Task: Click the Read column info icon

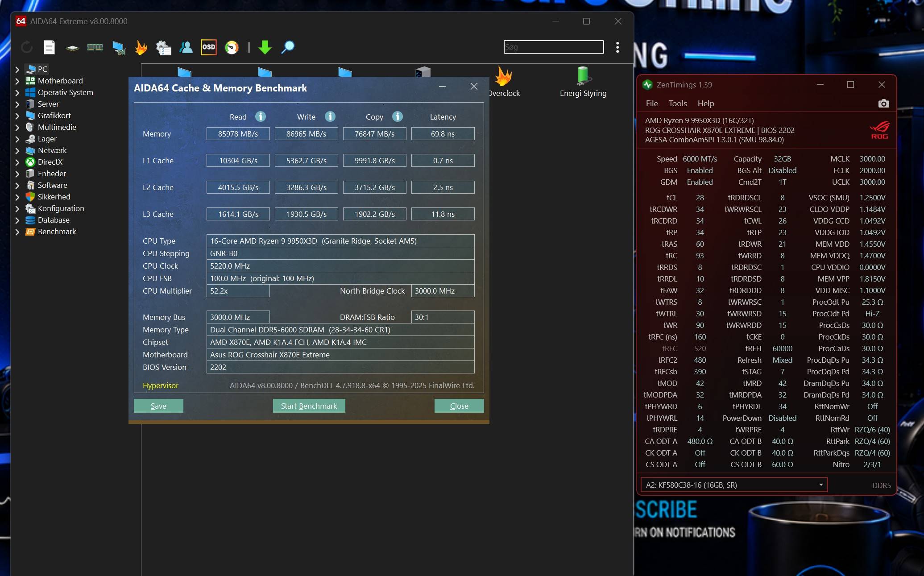Action: click(x=261, y=116)
